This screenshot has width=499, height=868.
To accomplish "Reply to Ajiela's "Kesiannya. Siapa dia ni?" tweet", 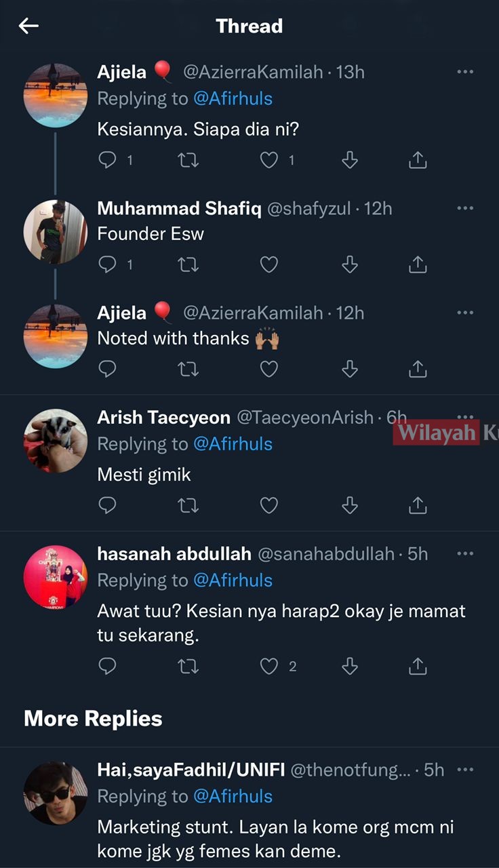I will pyautogui.click(x=108, y=160).
